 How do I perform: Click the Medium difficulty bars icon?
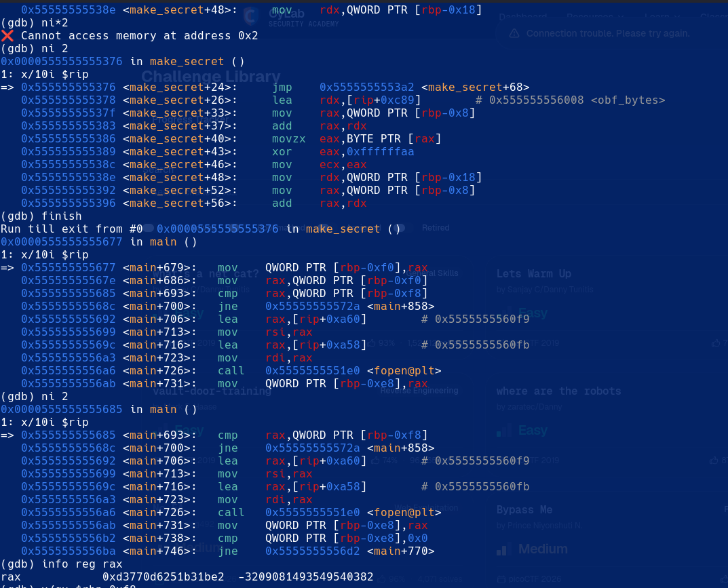pyautogui.click(x=502, y=549)
